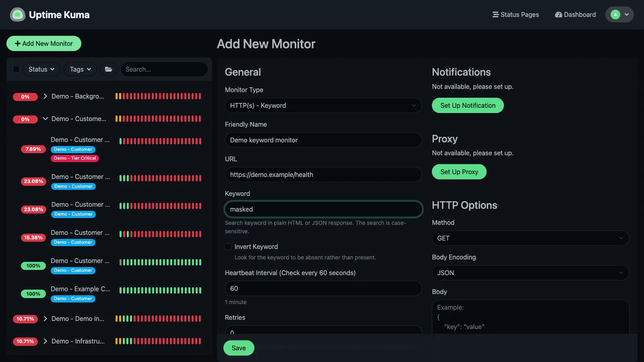Click heartbeat bar of Demo - Backgro...

[x=158, y=96]
